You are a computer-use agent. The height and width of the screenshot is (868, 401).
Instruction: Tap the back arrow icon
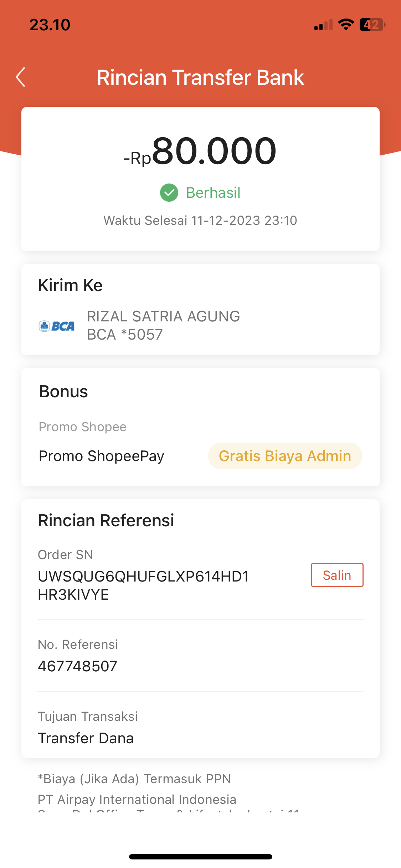click(x=21, y=77)
